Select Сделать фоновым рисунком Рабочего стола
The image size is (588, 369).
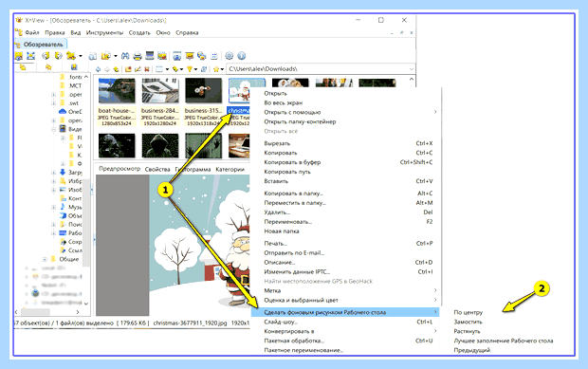coord(345,312)
